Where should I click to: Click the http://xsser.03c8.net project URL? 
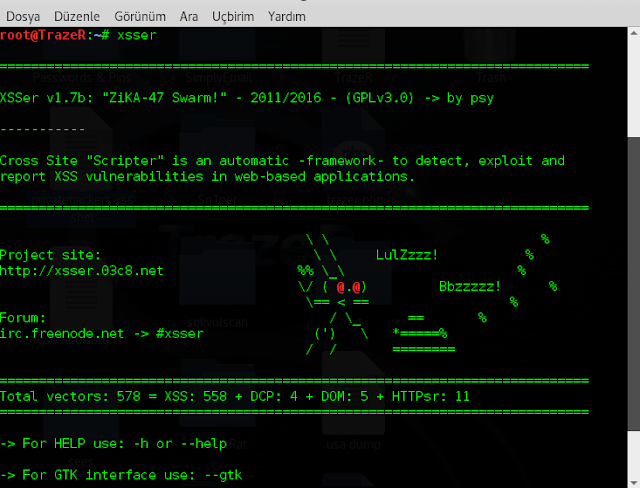[x=82, y=270]
